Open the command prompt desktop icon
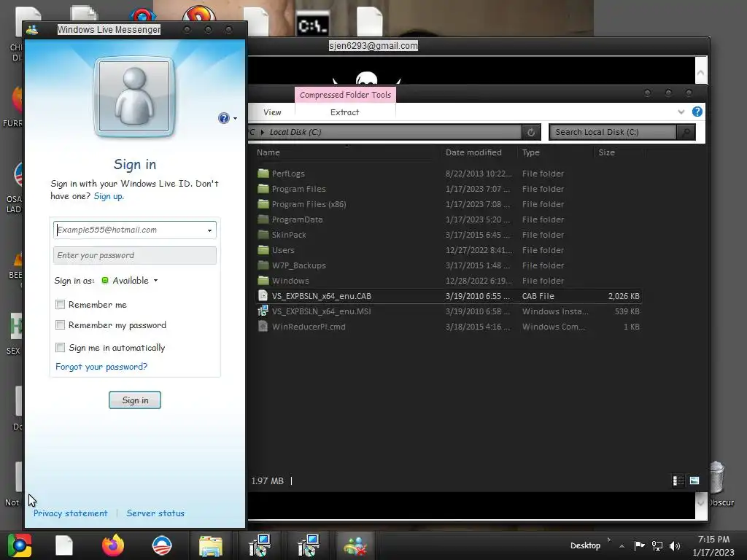 click(x=313, y=24)
